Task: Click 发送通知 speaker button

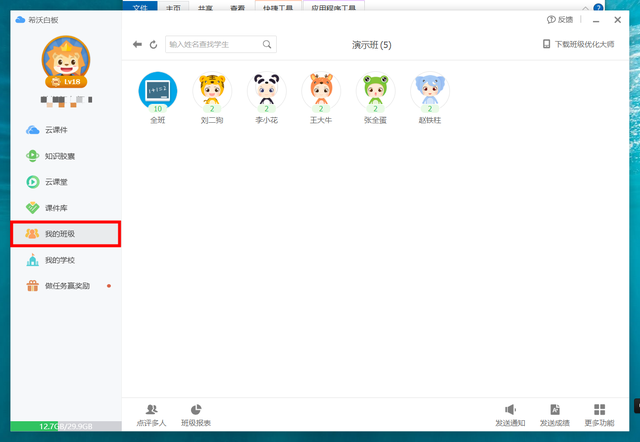Action: (510, 415)
